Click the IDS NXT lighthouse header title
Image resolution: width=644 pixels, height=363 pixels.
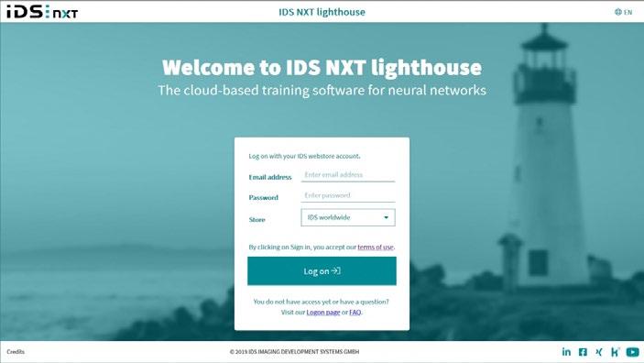(x=322, y=12)
